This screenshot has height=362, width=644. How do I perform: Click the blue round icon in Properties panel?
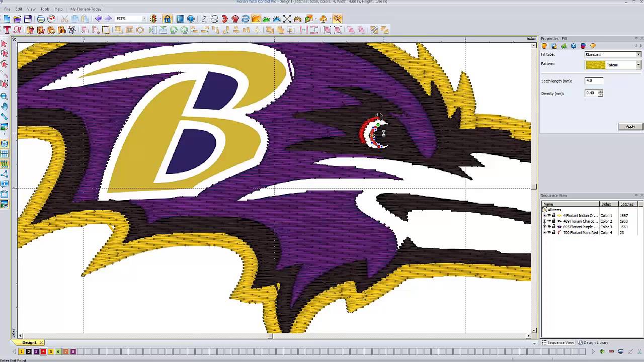click(574, 46)
